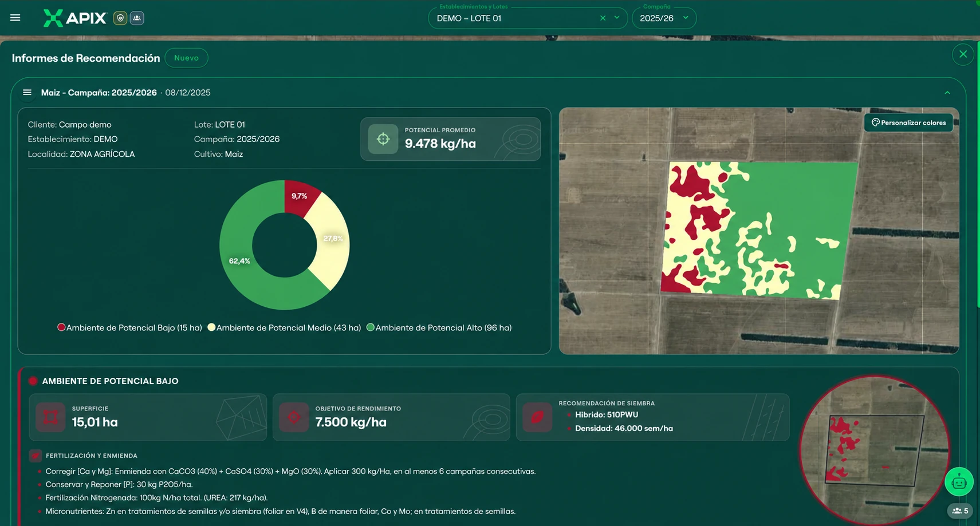
Task: Click the APIX logo
Action: click(x=75, y=18)
